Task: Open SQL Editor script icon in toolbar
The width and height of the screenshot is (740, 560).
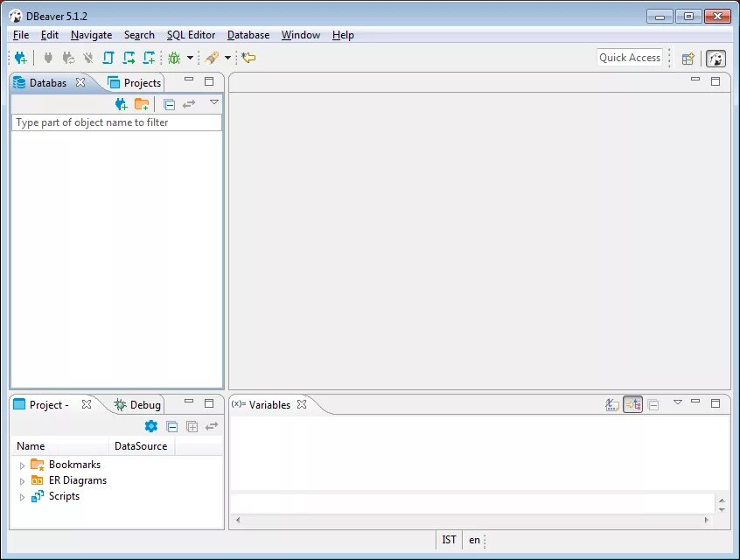Action: 108,58
